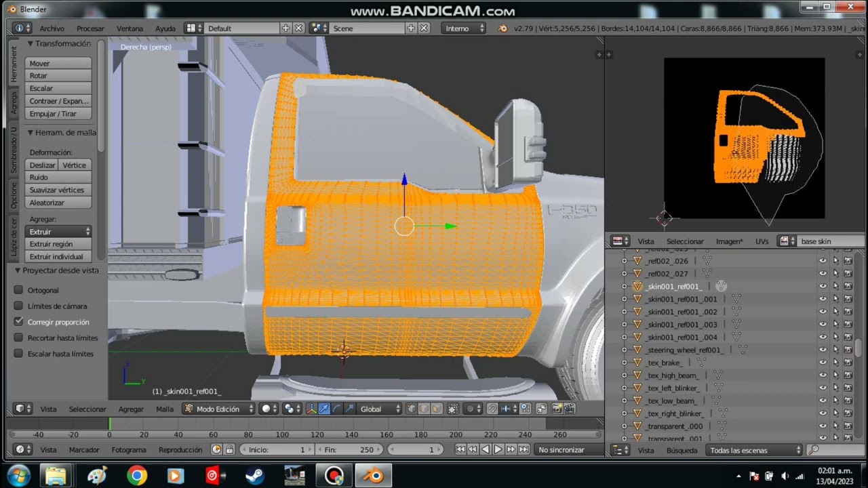Open the screen layout browser icon
The height and width of the screenshot is (488, 868).
193,28
